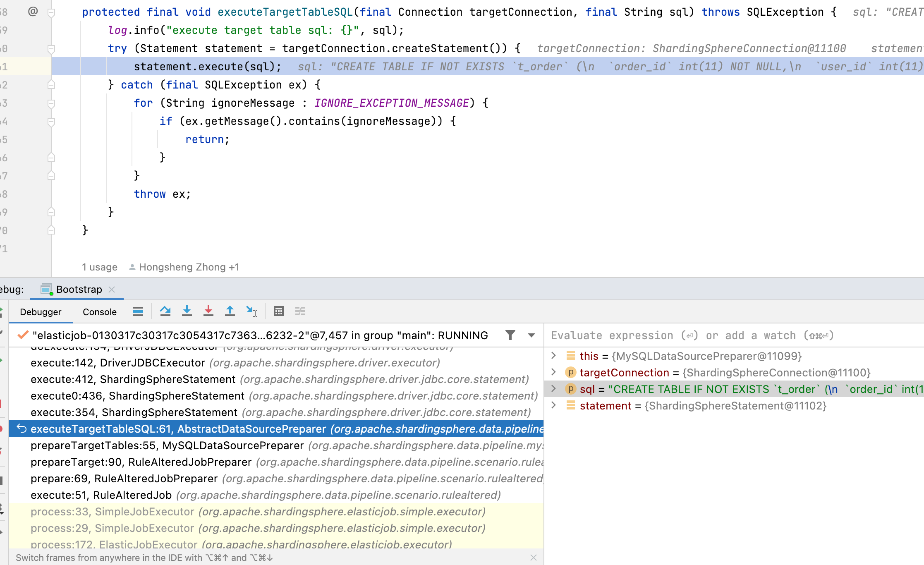Viewport: 924px width, 565px height.
Task: Dismiss the Switch frames hint message
Action: pos(533,558)
